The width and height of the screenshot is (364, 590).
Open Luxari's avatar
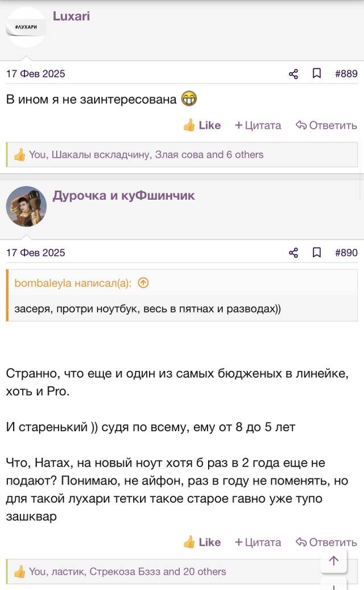[26, 27]
